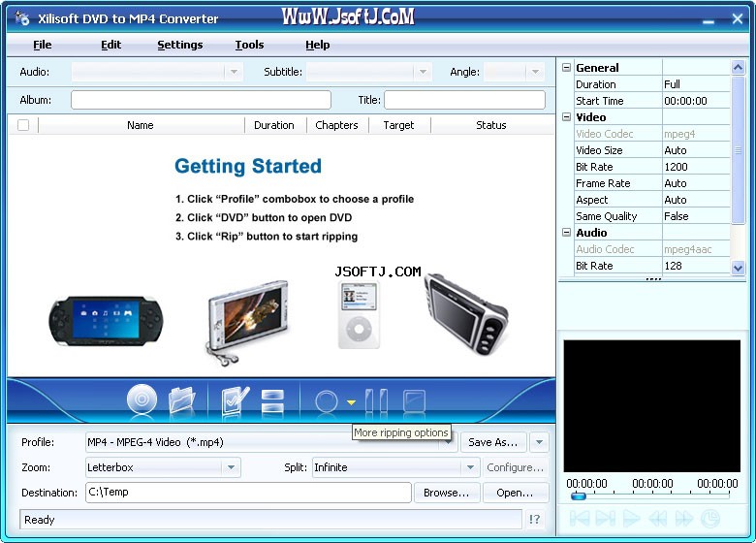
Task: Click the app icon in title bar
Action: pyautogui.click(x=21, y=18)
